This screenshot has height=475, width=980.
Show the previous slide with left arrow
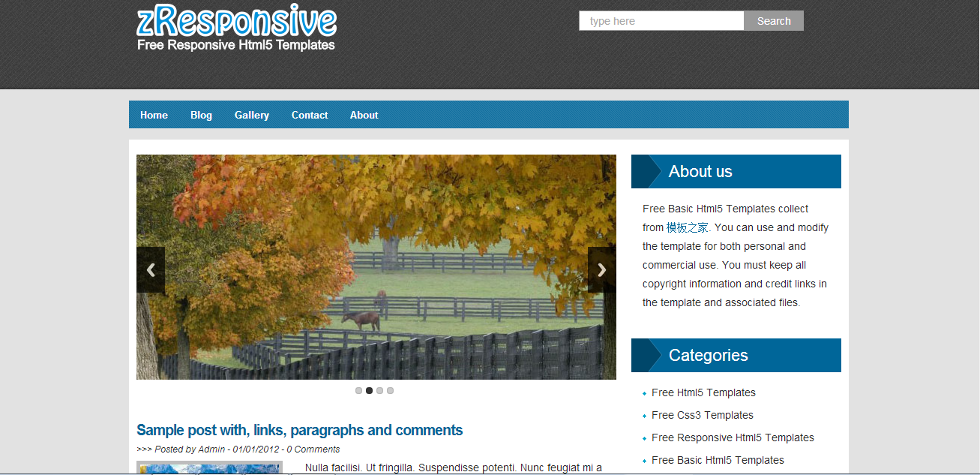(151, 270)
